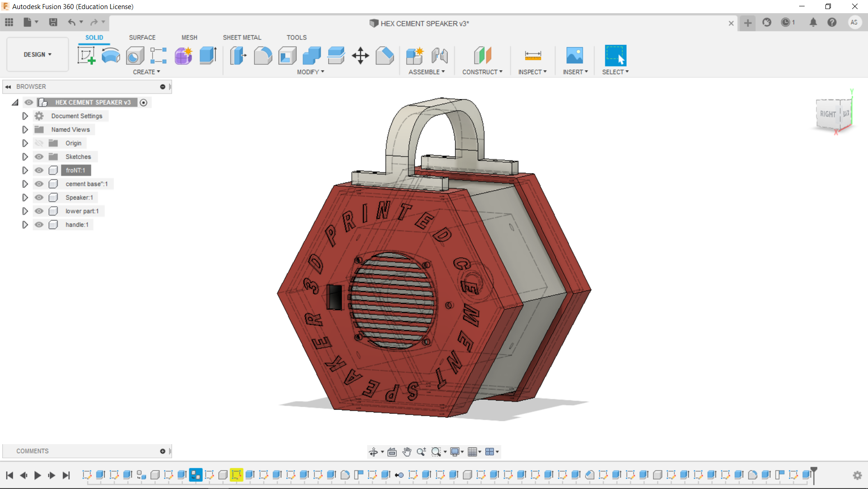Screen dimensions: 868x489
Task: Choose the Create Form tool
Action: tap(183, 56)
